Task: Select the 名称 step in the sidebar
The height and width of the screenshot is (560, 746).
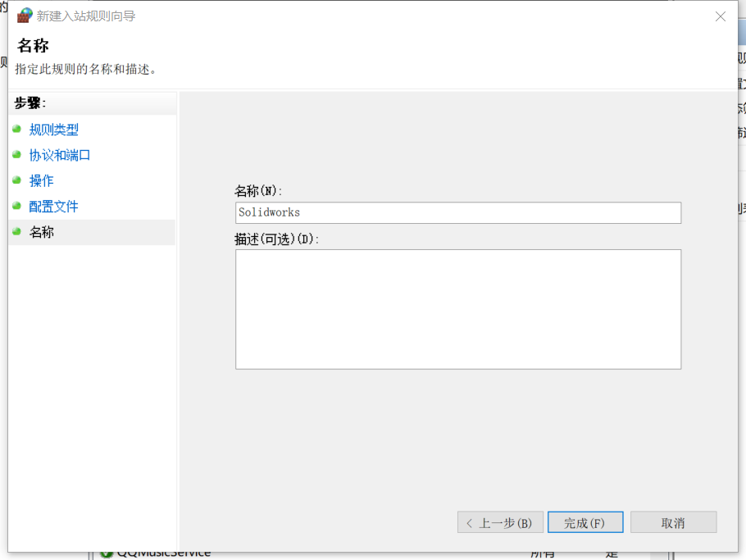Action: point(42,232)
